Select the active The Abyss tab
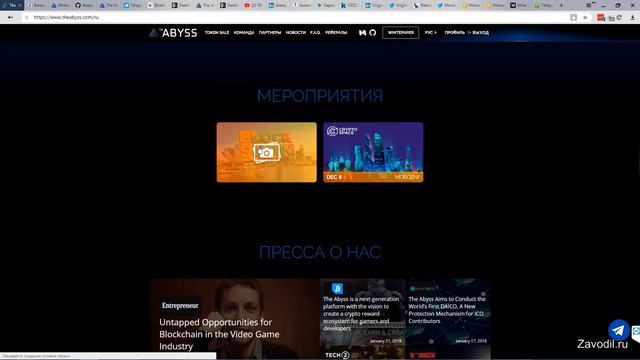640x360 pixels. (12, 5)
